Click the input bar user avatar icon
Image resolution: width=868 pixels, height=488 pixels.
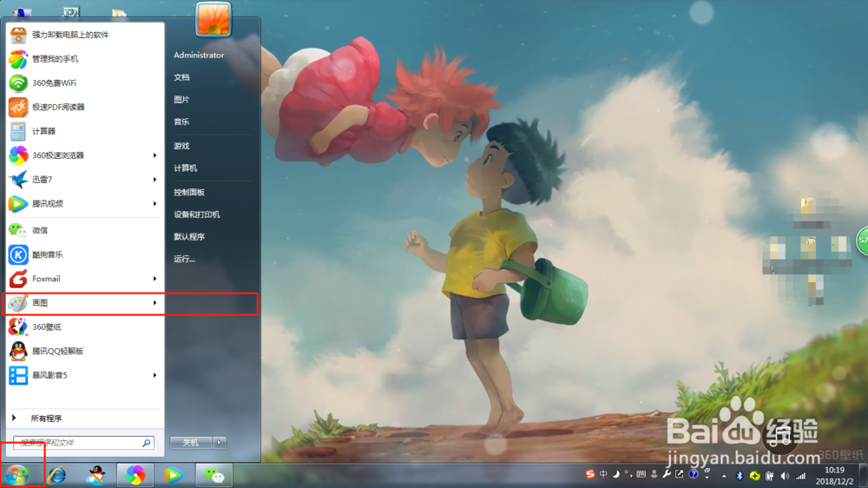(654, 474)
